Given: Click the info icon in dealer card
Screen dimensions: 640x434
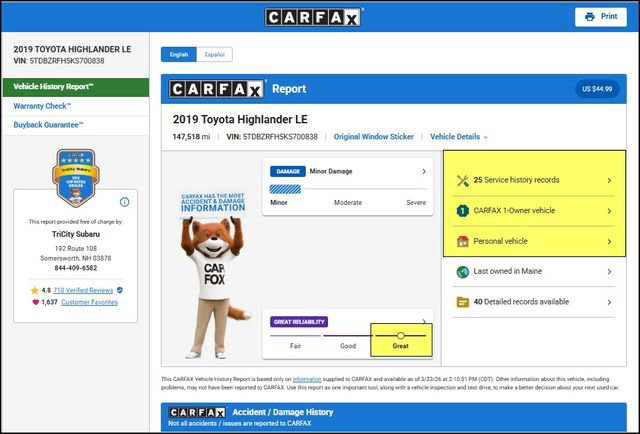Looking at the screenshot, I should [125, 201].
